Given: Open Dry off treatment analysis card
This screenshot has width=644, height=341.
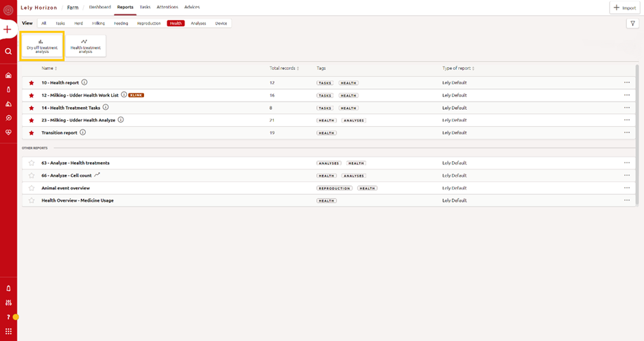Looking at the screenshot, I should 43,46.
